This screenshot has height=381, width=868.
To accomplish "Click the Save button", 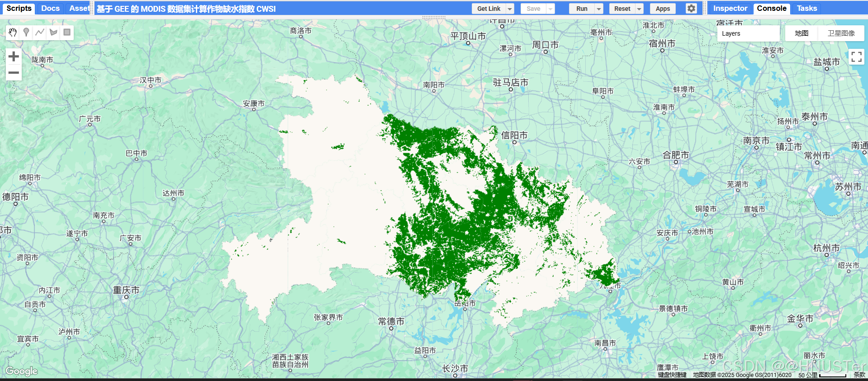I will [x=533, y=9].
